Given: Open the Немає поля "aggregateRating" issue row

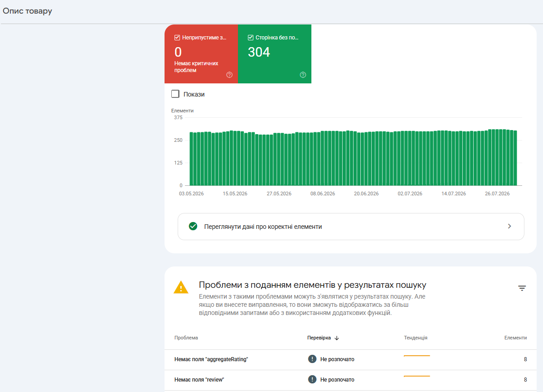Looking at the screenshot, I should (x=350, y=359).
